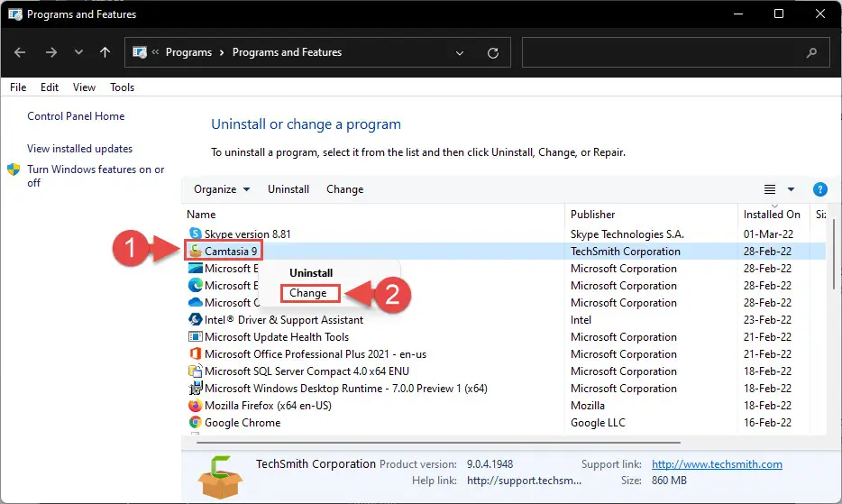Open the Tools menu
Image resolution: width=842 pixels, height=504 pixels.
pos(122,87)
